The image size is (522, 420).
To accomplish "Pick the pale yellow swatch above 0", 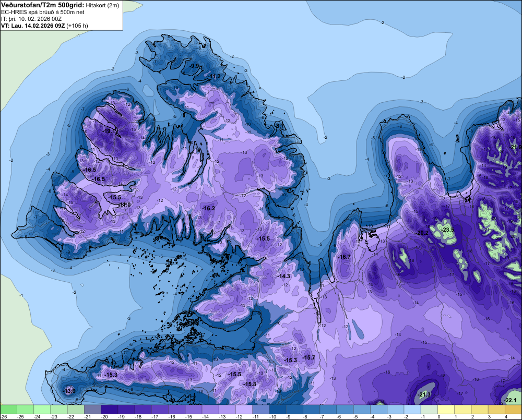I will [446, 410].
